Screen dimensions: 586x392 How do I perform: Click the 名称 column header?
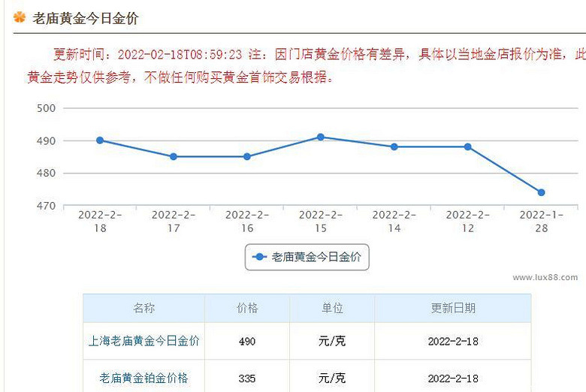coord(144,309)
